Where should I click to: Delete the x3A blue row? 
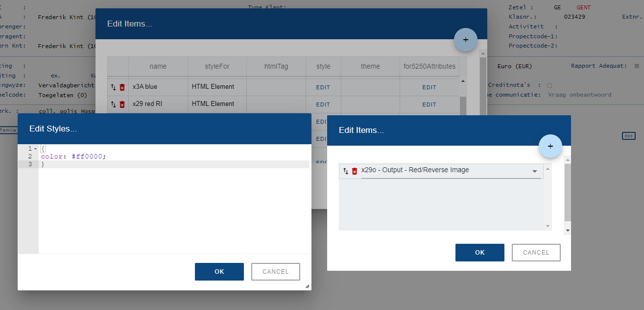pos(122,87)
